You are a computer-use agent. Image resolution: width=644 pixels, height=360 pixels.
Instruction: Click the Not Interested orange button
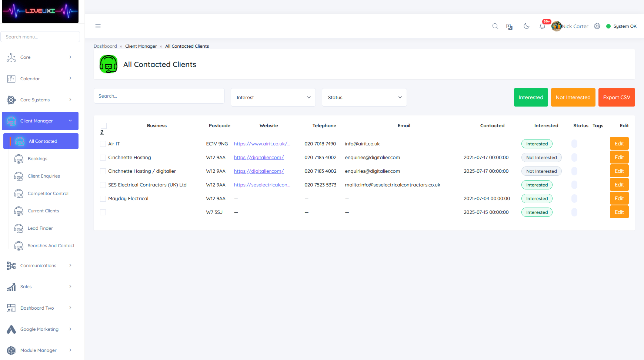click(573, 97)
